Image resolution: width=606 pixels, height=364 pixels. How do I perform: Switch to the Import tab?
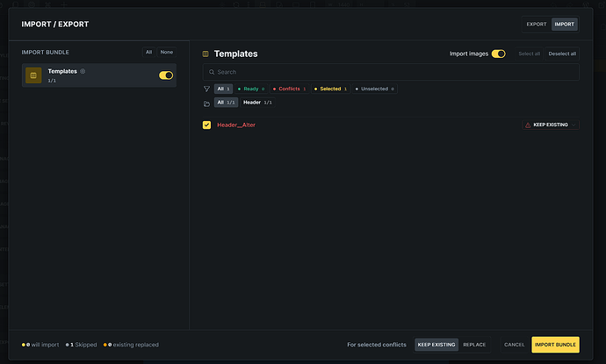tap(564, 25)
